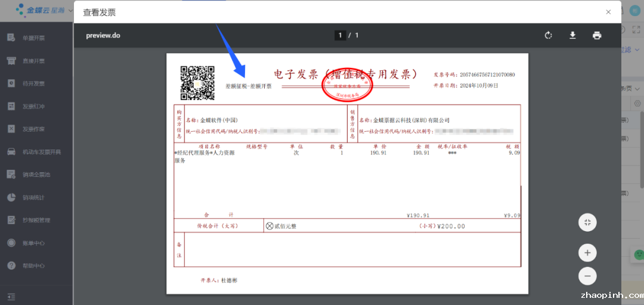Click the pie chart icon for 销项统计
This screenshot has width=644, height=305.
pos(11,197)
